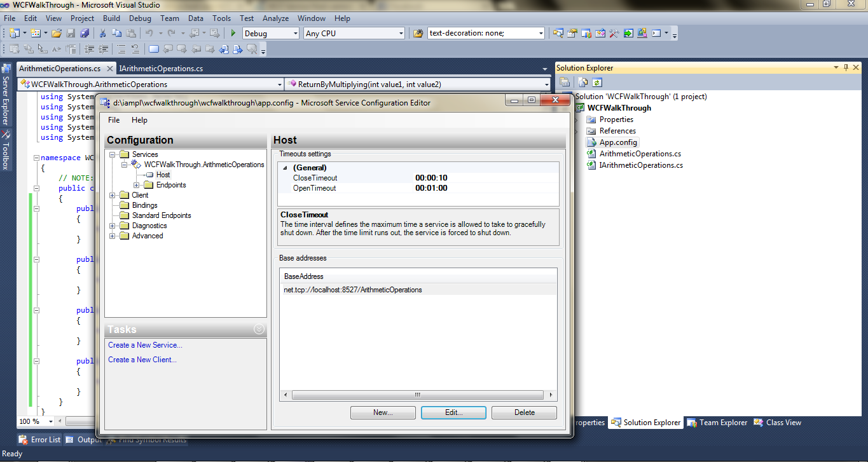
Task: Select ArithmeticOperations.cs in Solution Explorer
Action: (x=640, y=154)
